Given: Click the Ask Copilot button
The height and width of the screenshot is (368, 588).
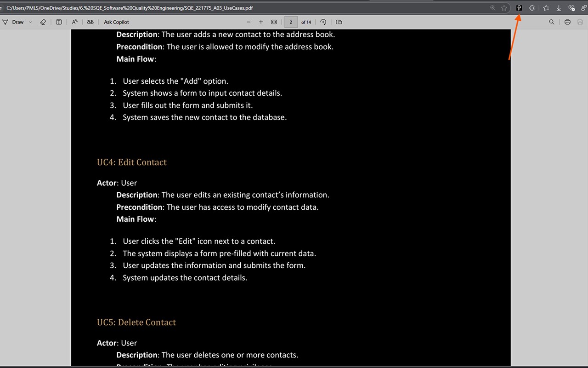Looking at the screenshot, I should pyautogui.click(x=116, y=22).
